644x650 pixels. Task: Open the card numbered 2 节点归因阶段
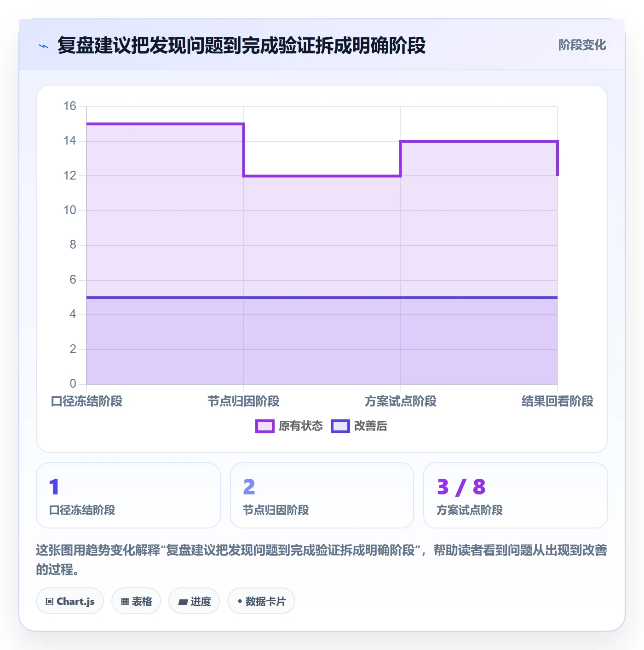click(x=322, y=495)
